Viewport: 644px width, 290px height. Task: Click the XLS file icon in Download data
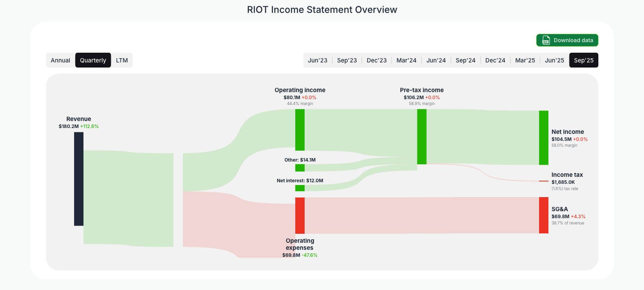coord(546,40)
